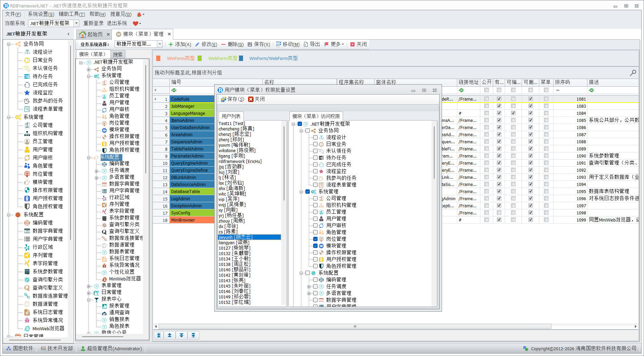Click the orange WinForm类型 color swatch
Viewport: 644px width, 356px height.
pos(158,58)
